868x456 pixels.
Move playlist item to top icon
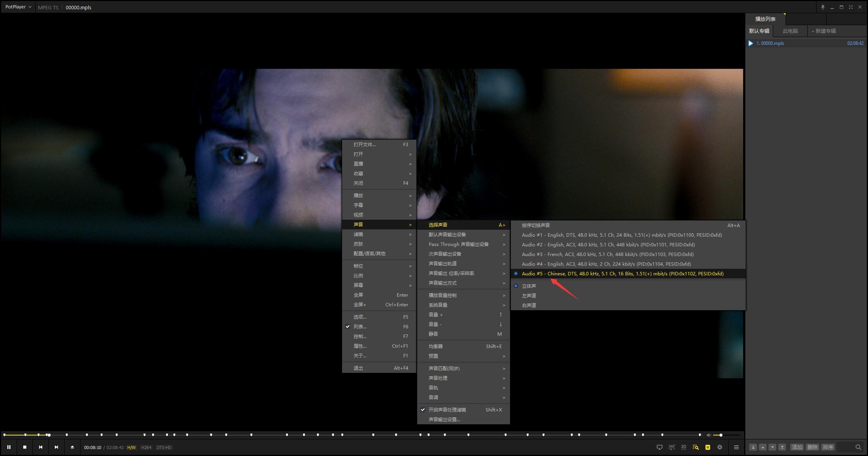[753, 447]
